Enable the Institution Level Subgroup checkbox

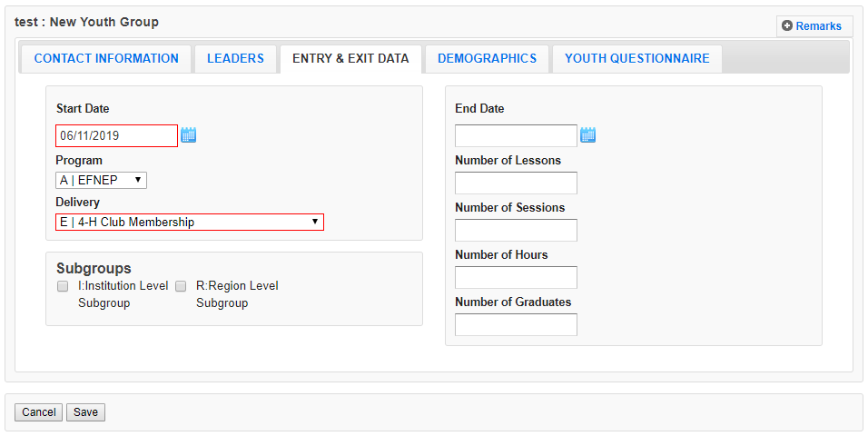click(63, 286)
